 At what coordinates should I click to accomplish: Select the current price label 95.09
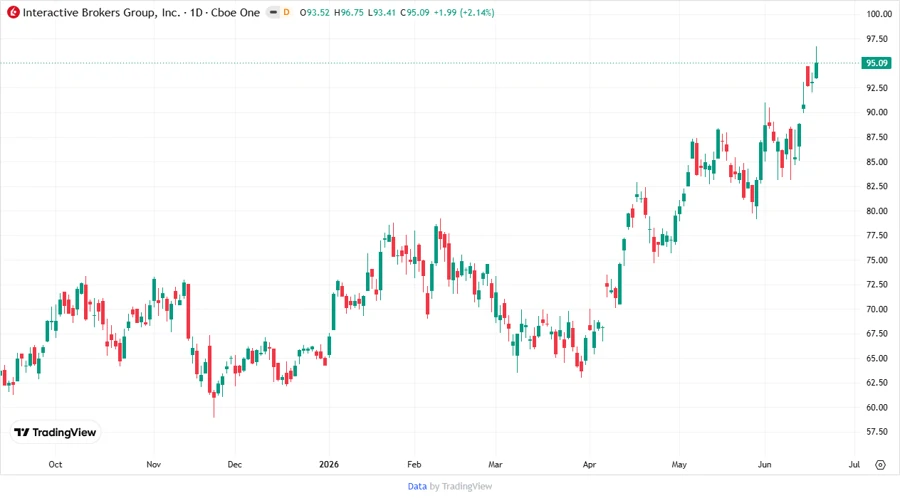coord(876,63)
